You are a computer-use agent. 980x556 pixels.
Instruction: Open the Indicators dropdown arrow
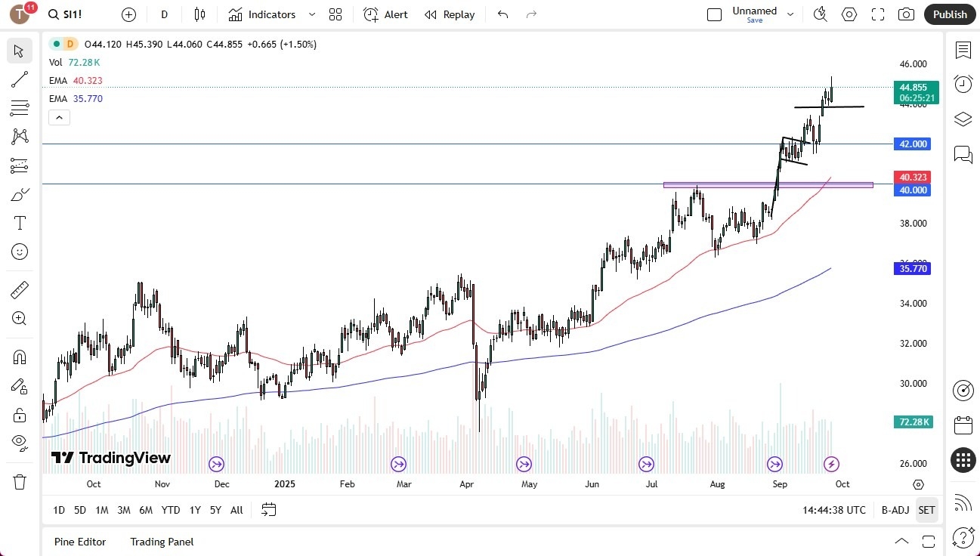click(x=311, y=14)
